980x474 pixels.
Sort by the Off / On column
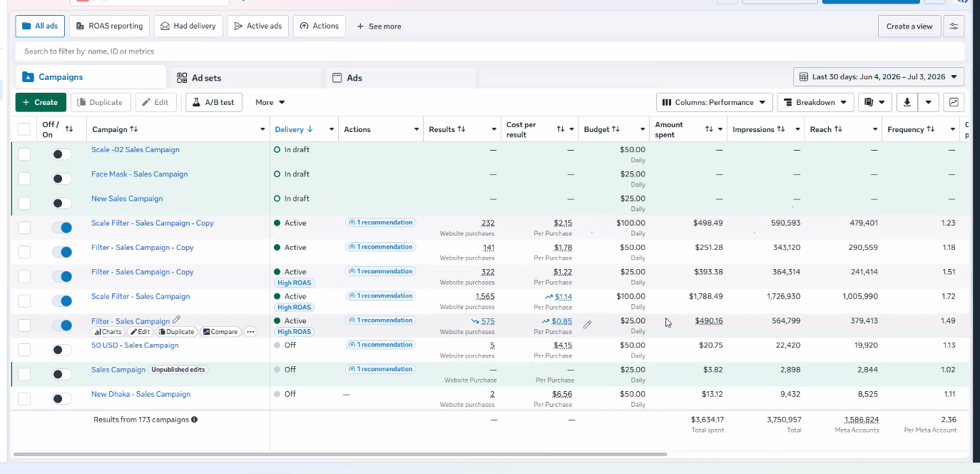69,129
